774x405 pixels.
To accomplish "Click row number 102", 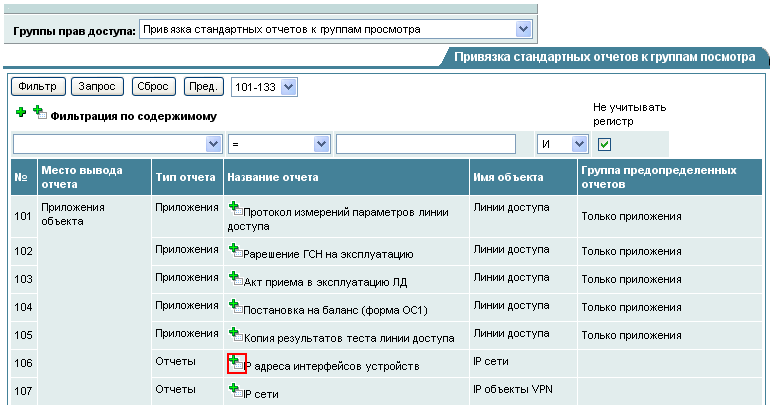I will 23,251.
